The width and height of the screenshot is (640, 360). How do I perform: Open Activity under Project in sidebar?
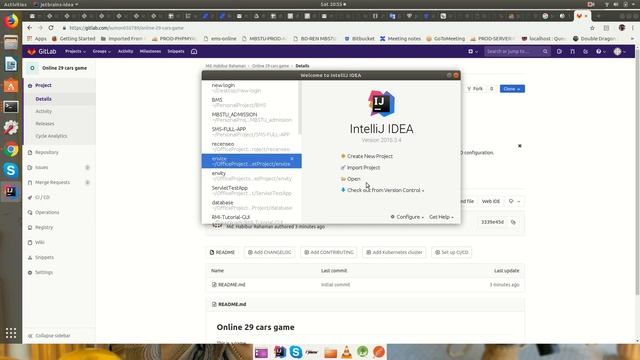(x=44, y=111)
